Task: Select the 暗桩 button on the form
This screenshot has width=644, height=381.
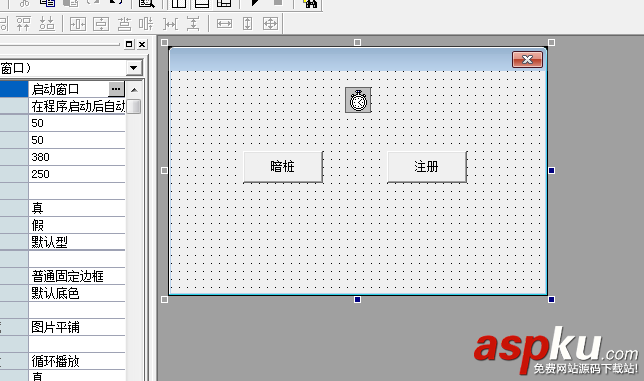Action: tap(283, 167)
